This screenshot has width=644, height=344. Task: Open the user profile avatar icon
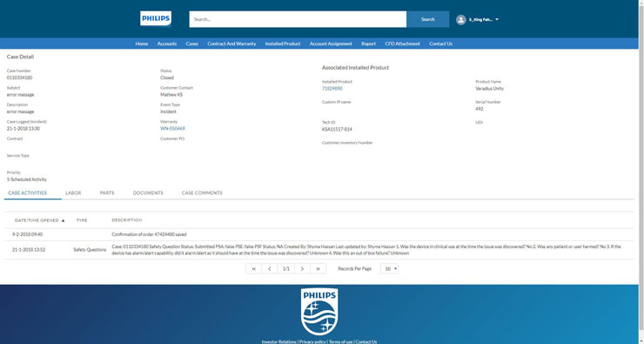tap(461, 19)
